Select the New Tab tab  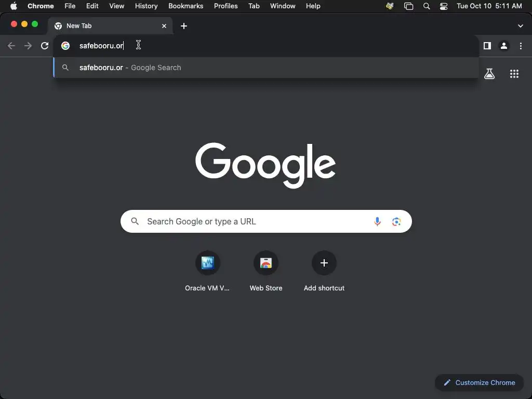(x=110, y=26)
